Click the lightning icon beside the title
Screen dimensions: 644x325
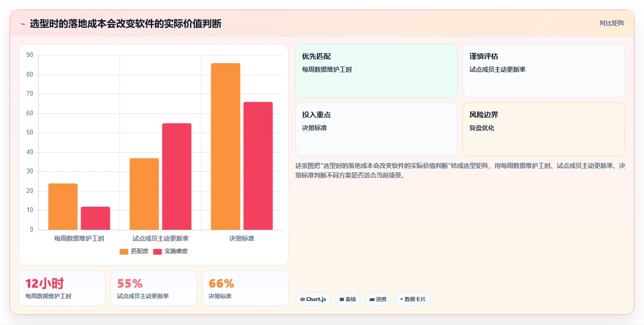[23, 24]
